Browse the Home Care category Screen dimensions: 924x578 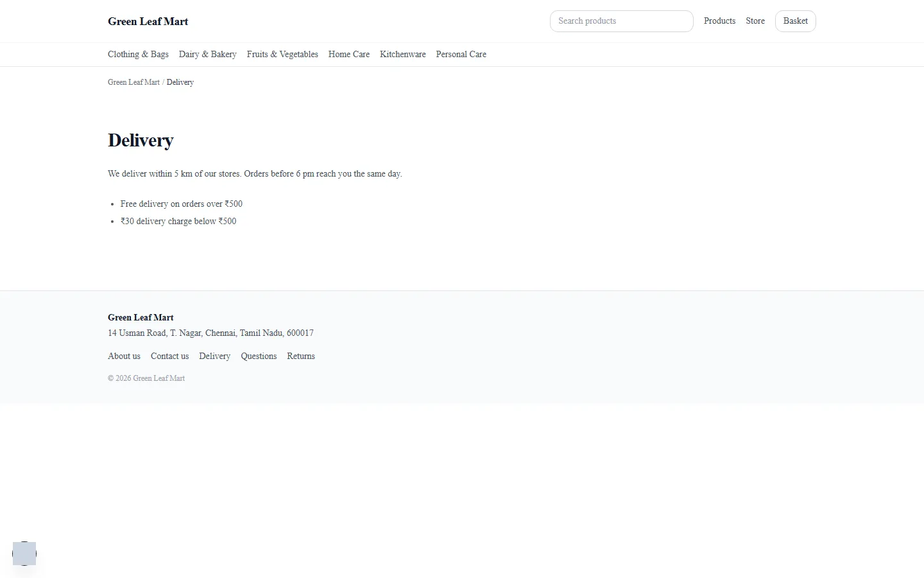[x=349, y=55]
